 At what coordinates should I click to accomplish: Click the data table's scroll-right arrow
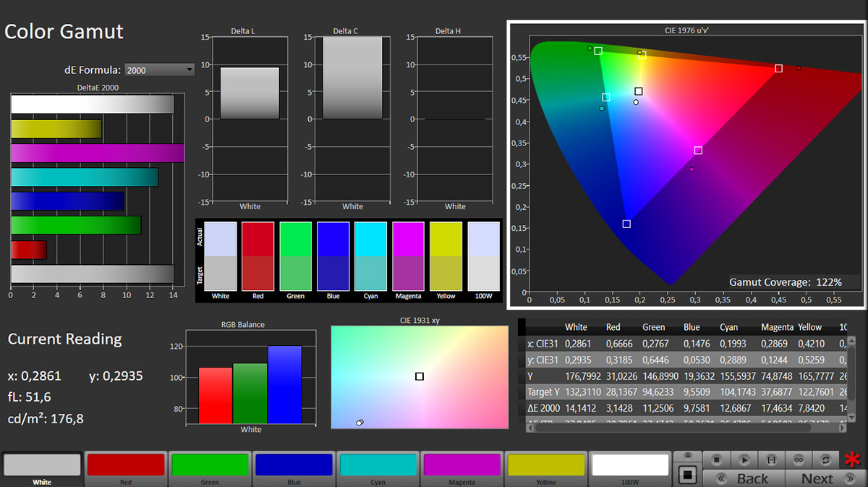click(842, 428)
